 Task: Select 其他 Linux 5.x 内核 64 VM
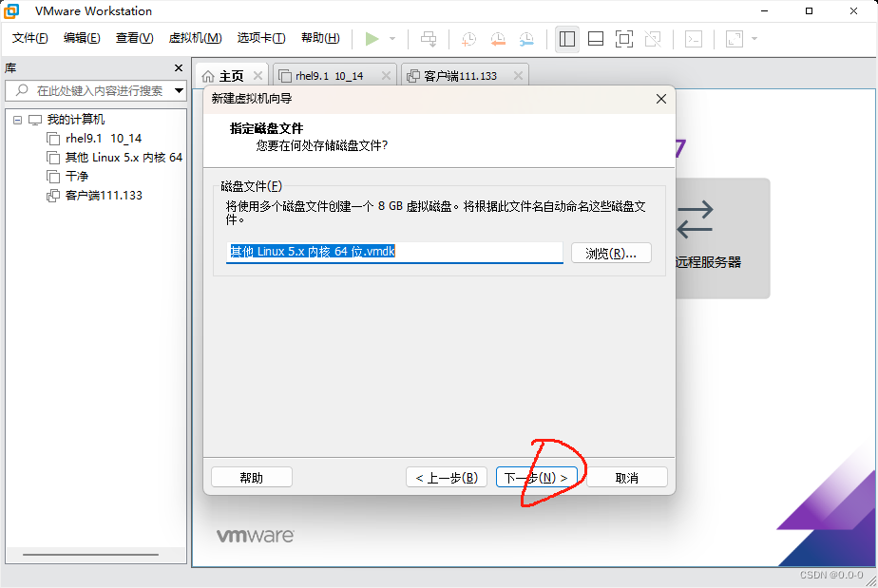tap(124, 158)
